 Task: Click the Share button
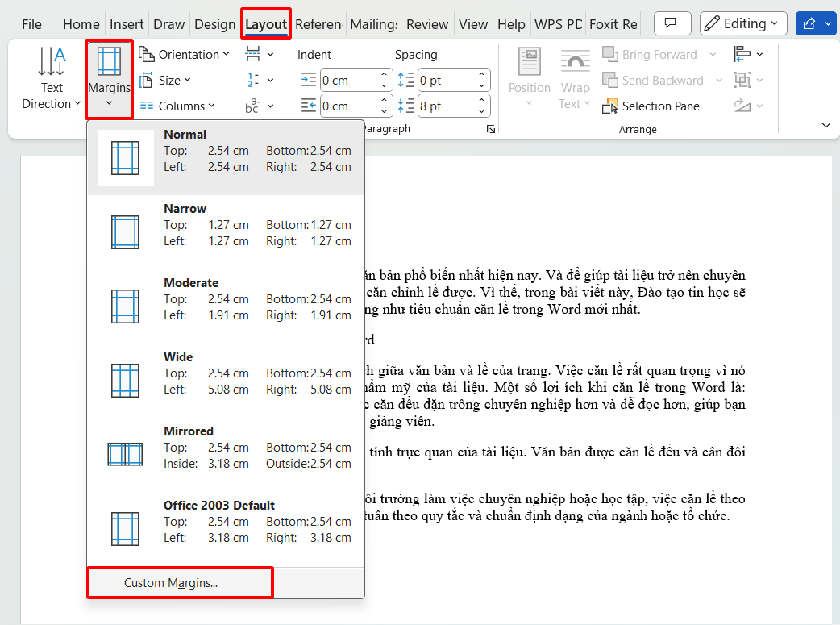coord(809,23)
